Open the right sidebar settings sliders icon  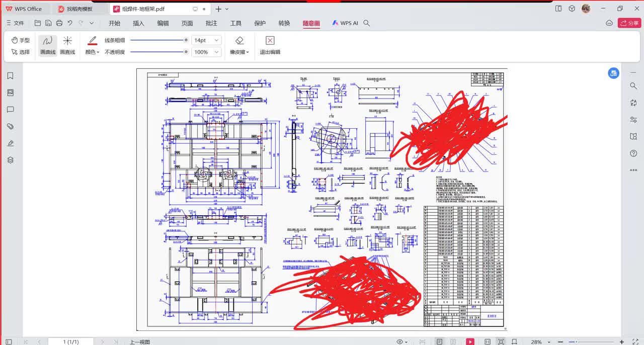point(633,120)
